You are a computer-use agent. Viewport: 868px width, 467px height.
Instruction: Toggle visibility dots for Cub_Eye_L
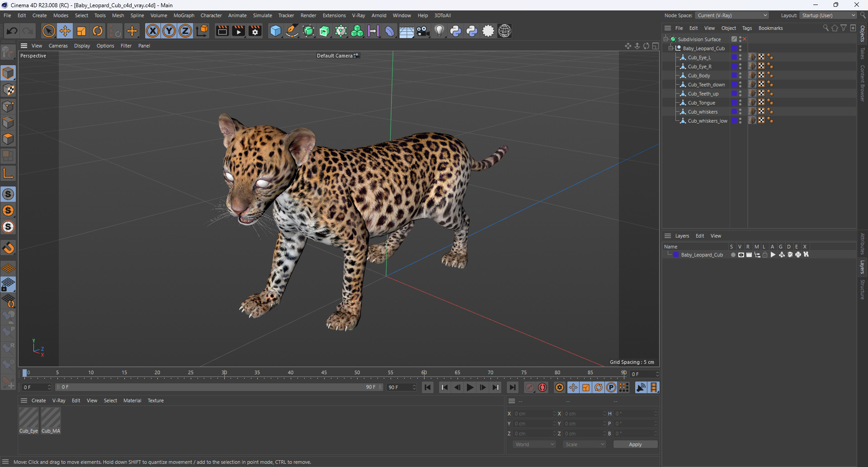pos(740,57)
